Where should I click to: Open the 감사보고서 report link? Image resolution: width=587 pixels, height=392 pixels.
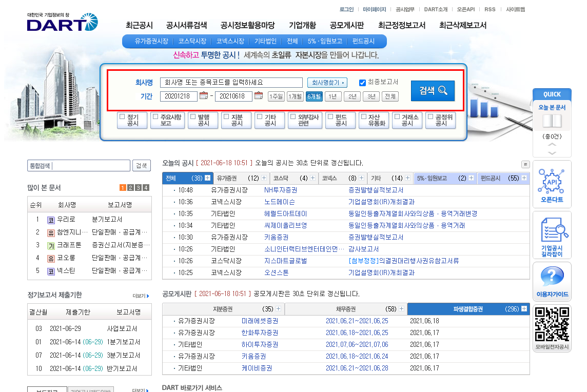(x=363, y=249)
